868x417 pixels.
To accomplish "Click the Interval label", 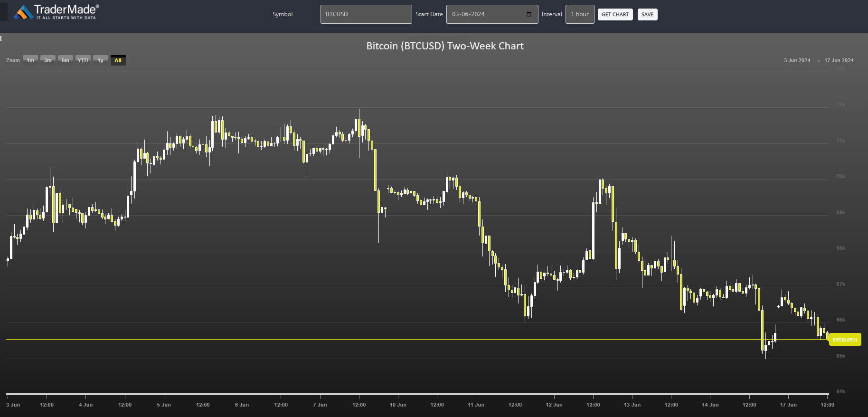I will coord(552,14).
